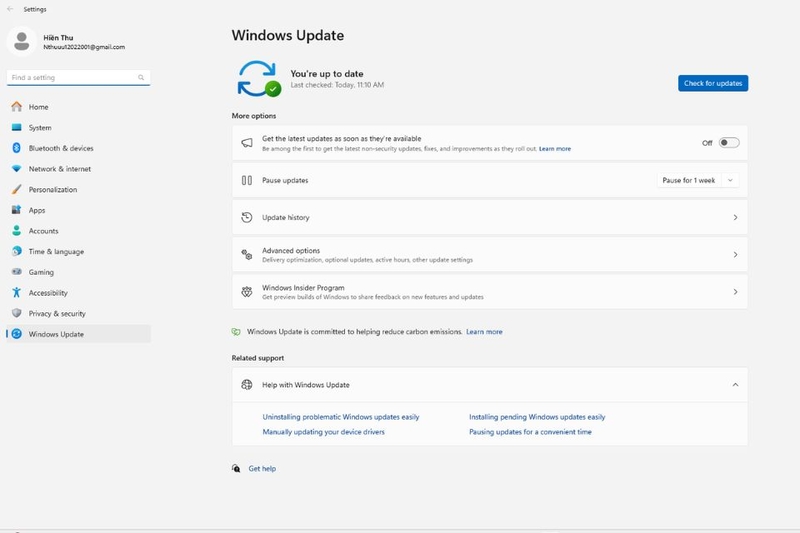Click the Find a setting search box
The image size is (800, 533).
click(x=79, y=78)
